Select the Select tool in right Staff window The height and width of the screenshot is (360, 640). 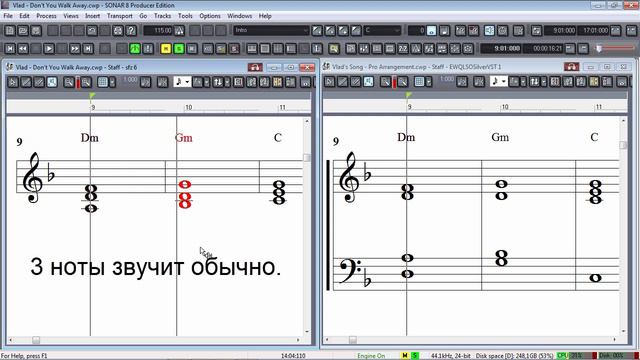[329, 82]
